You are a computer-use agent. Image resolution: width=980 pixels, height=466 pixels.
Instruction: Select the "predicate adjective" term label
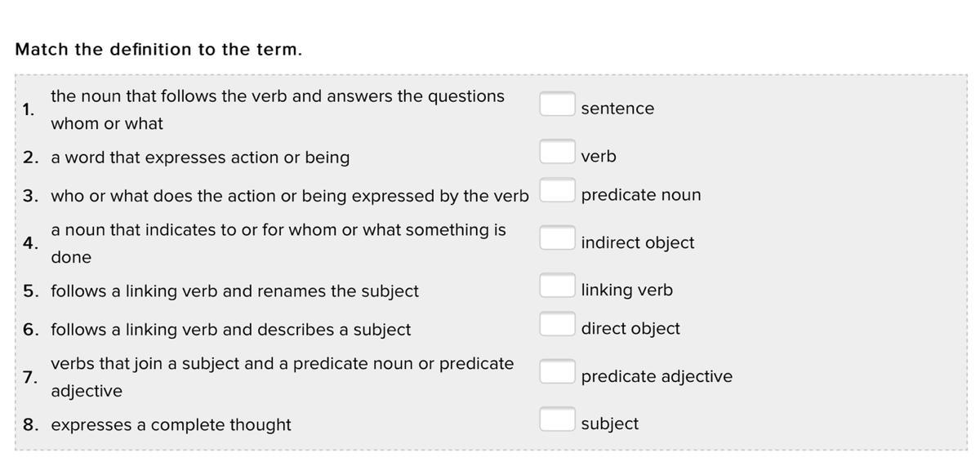657,376
